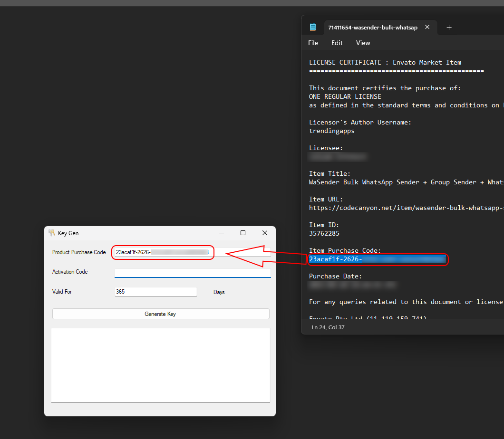Open a new Notepad tab with plus
The width and height of the screenshot is (504, 439).
tap(449, 28)
